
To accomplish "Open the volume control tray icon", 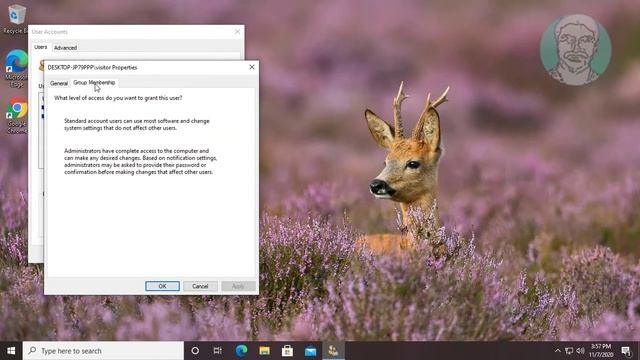I will tap(580, 351).
